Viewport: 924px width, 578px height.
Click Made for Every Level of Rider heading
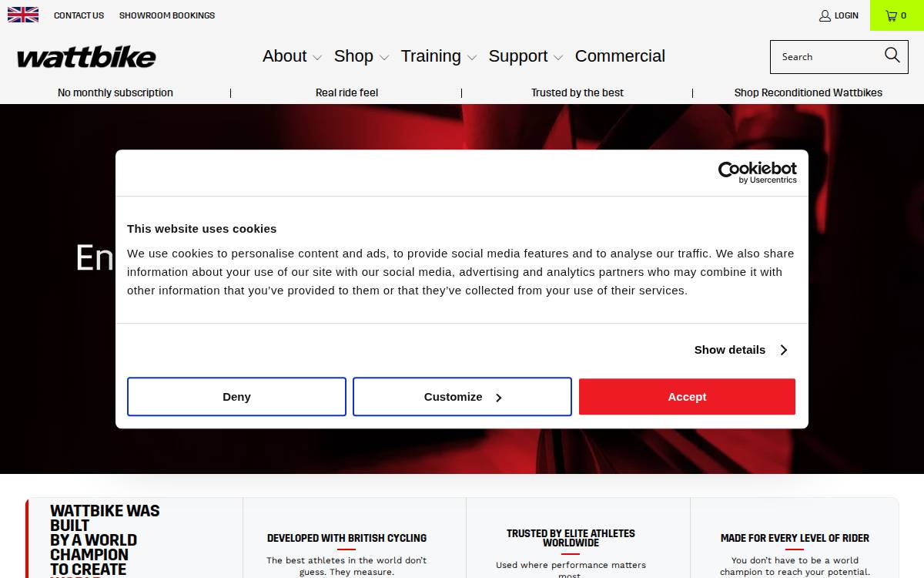[795, 538]
